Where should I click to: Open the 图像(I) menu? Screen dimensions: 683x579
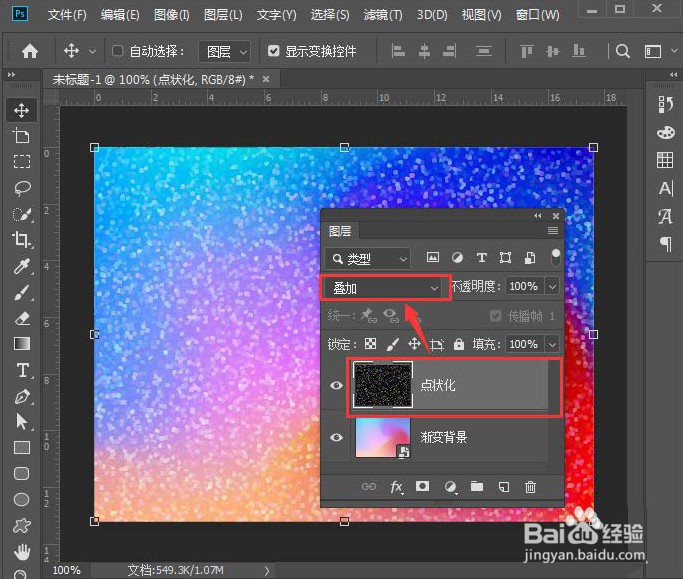click(x=172, y=15)
